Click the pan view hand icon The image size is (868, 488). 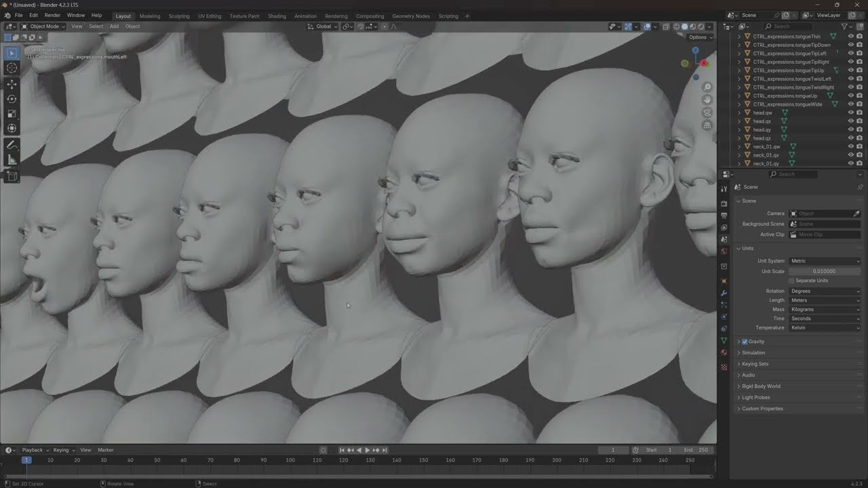point(707,100)
